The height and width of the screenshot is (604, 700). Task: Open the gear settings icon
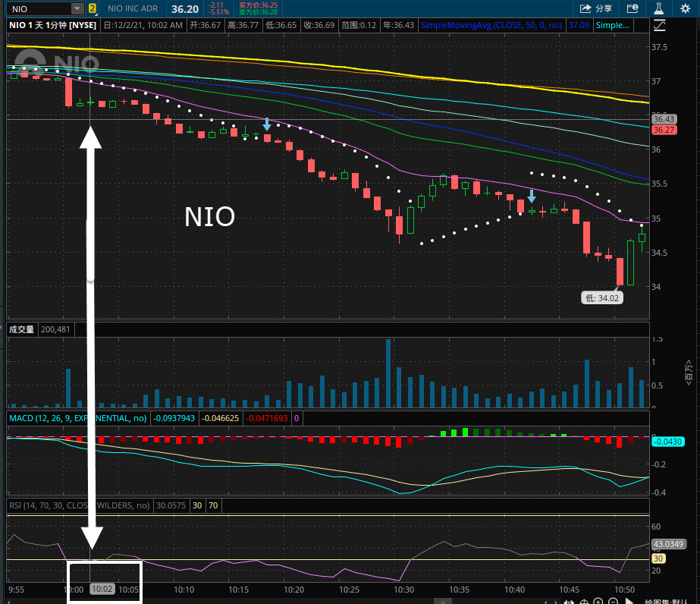coord(686,8)
